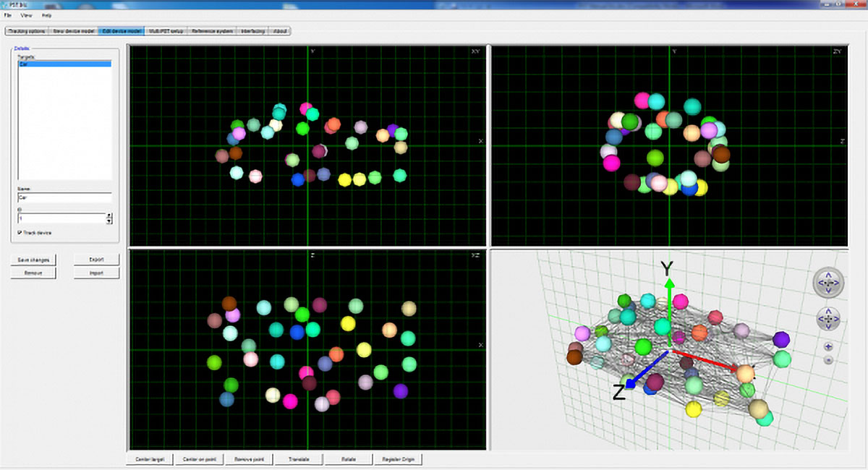Open the File menu
The width and height of the screenshot is (868, 470).
pyautogui.click(x=8, y=15)
